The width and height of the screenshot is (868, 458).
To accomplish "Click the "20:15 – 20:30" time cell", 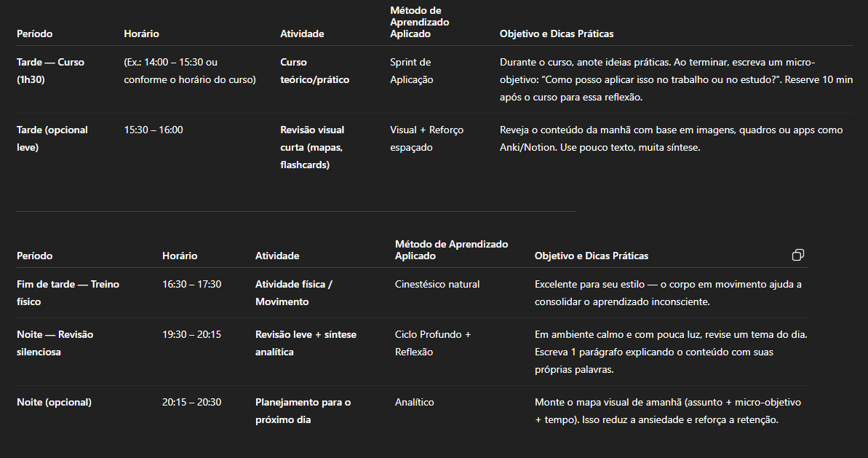I will 191,403.
